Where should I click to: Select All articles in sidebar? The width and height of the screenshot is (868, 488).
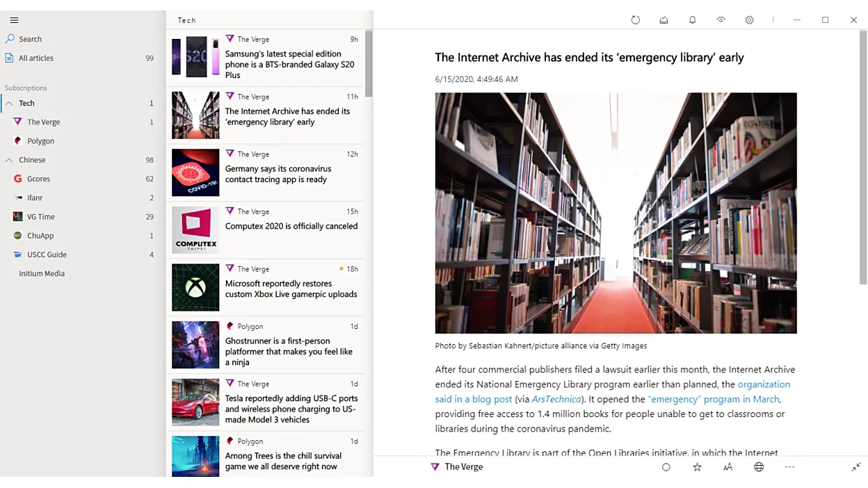click(82, 58)
